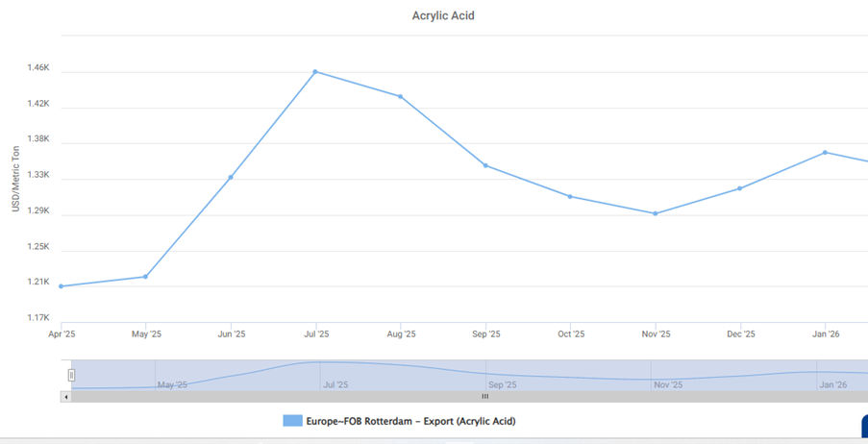
Task: Click the scrollbar's center grip
Action: pyautogui.click(x=484, y=396)
